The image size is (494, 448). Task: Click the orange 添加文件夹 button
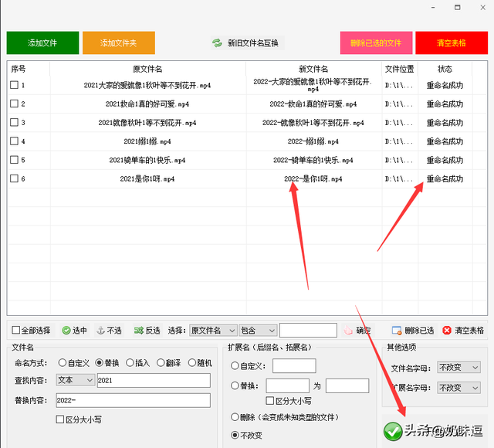click(119, 43)
